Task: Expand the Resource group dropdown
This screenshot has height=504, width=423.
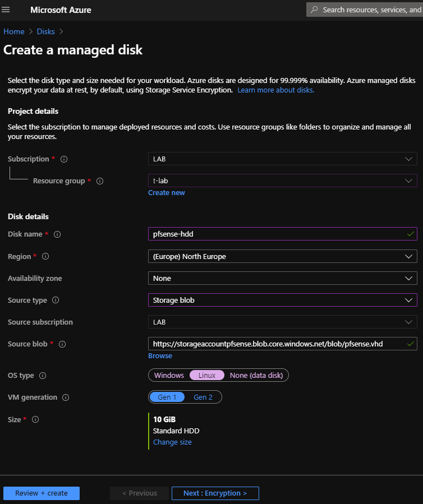Action: (x=282, y=181)
